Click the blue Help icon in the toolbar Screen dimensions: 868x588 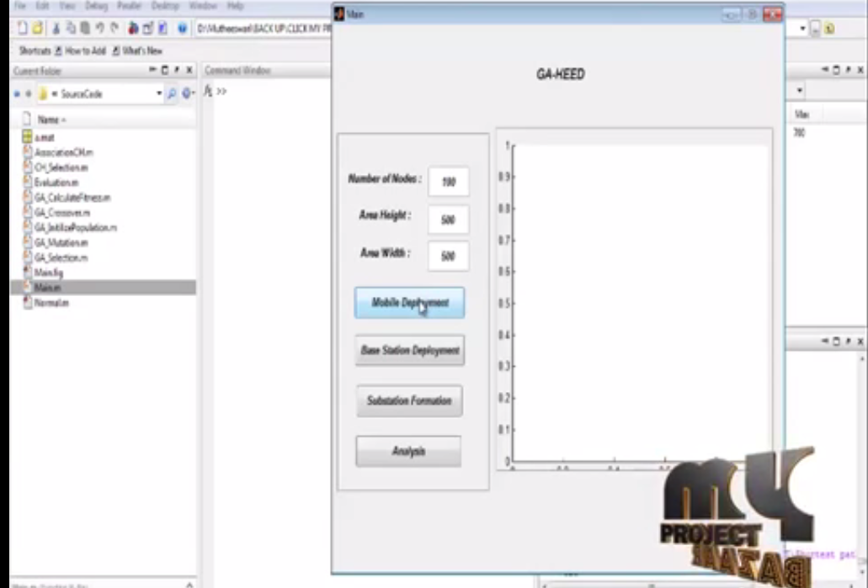tap(182, 29)
